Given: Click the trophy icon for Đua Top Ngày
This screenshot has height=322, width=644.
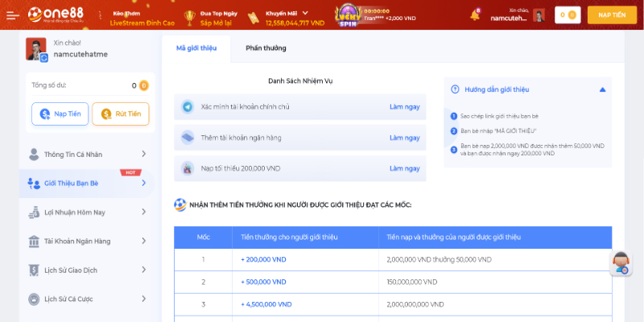Looking at the screenshot, I should point(190,18).
